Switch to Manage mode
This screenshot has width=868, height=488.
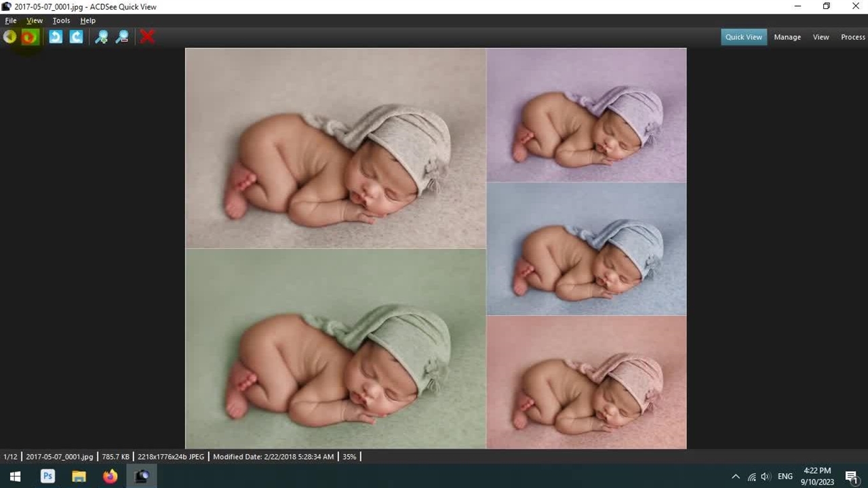[x=787, y=37]
